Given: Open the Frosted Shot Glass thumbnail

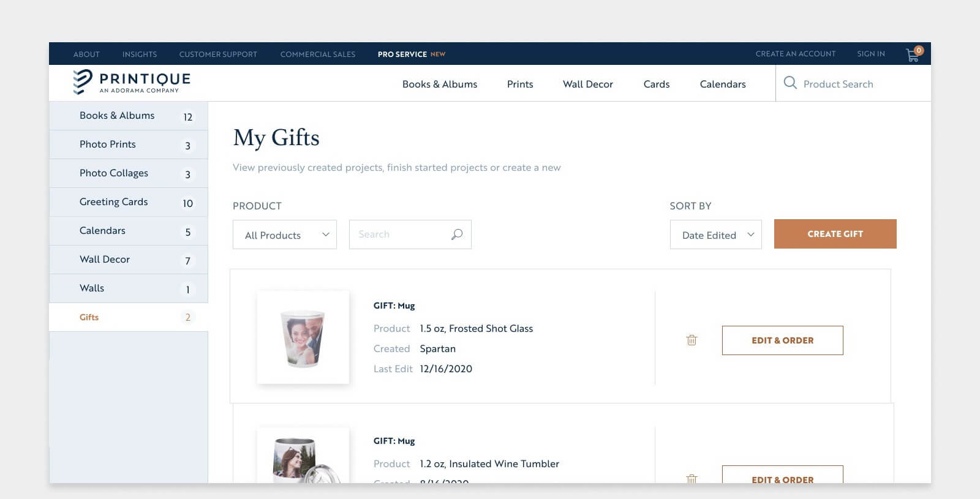Looking at the screenshot, I should pos(303,337).
